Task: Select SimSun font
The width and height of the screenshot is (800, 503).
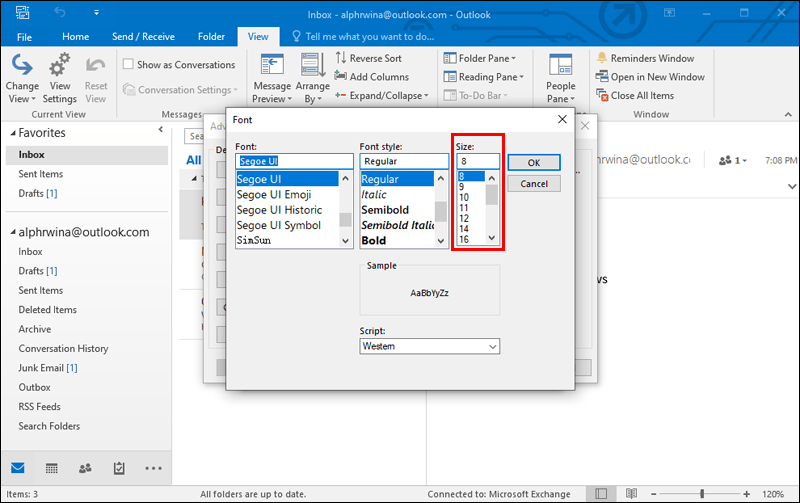Action: tap(287, 240)
